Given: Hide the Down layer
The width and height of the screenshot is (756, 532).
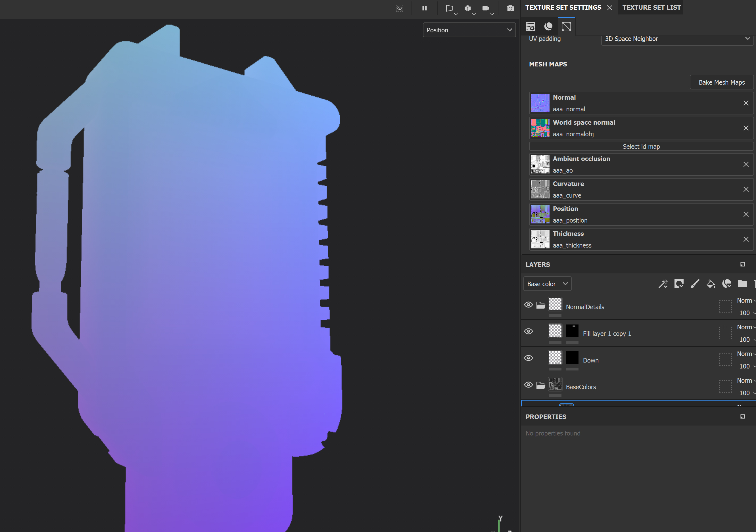Looking at the screenshot, I should tap(529, 358).
